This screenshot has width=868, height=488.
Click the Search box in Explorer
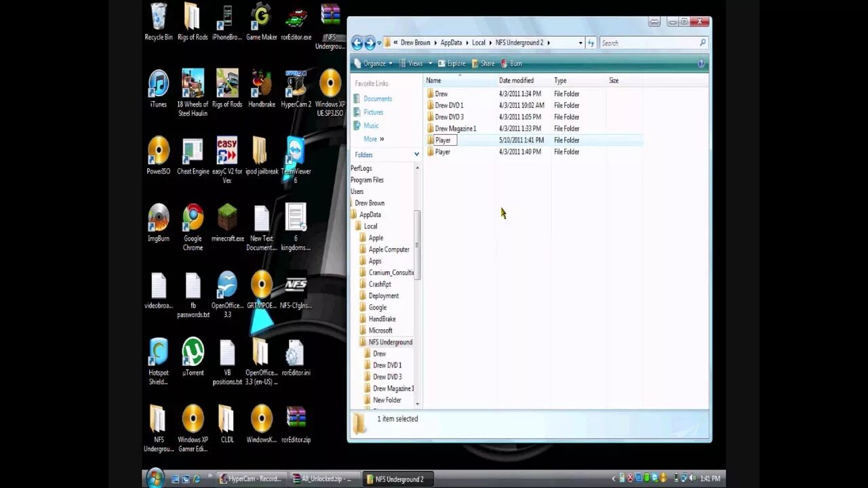pyautogui.click(x=654, y=43)
